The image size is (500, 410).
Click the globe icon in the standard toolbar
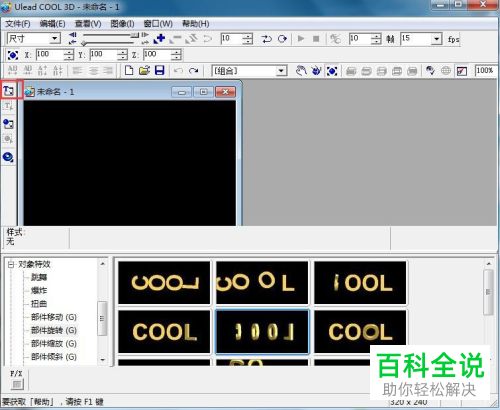[446, 71]
